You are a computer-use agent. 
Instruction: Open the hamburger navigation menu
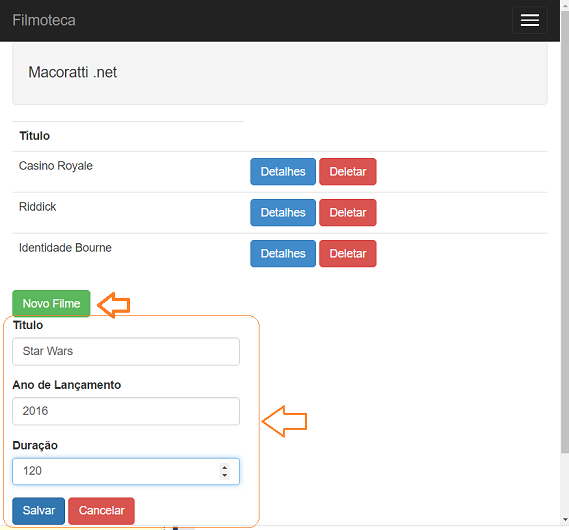point(529,20)
